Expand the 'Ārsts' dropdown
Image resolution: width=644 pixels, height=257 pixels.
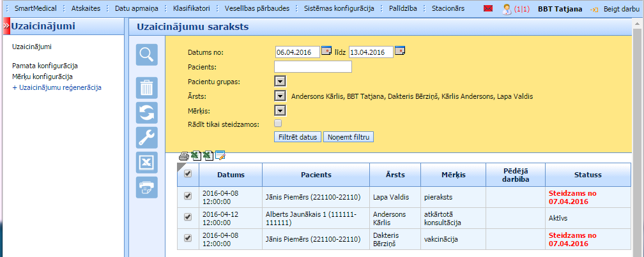pos(279,96)
